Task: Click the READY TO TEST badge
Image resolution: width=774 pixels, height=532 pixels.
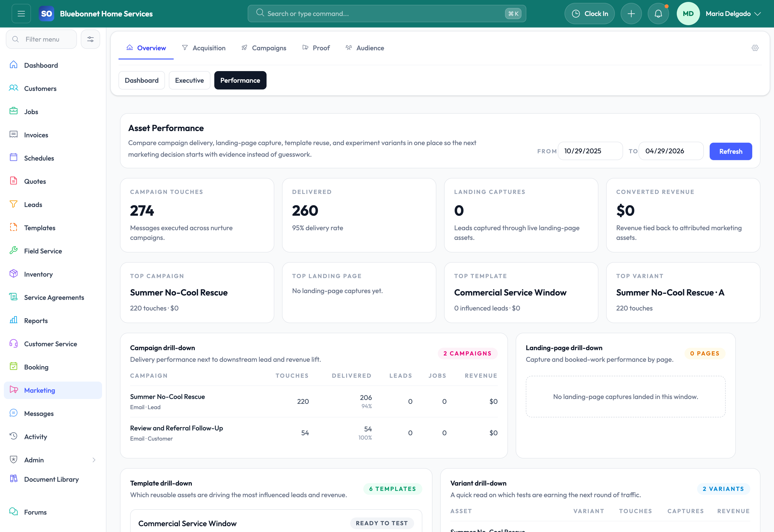Action: coord(382,523)
